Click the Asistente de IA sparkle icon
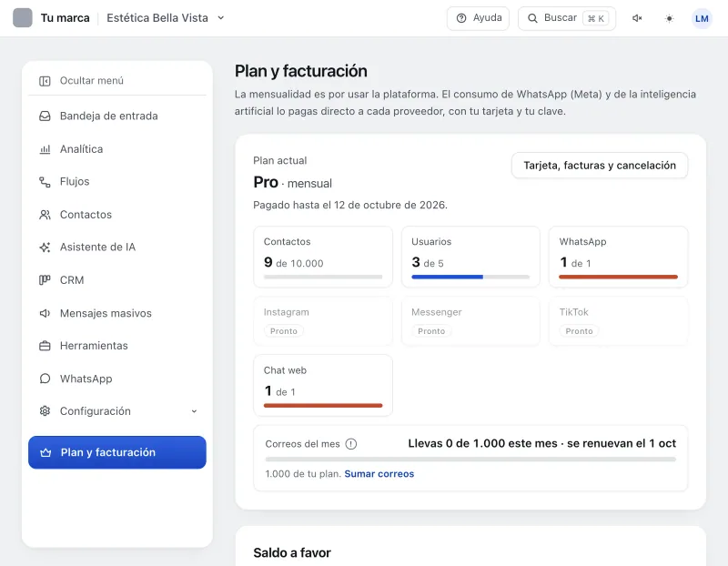Screen dimensions: 728x566 click(x=45, y=248)
